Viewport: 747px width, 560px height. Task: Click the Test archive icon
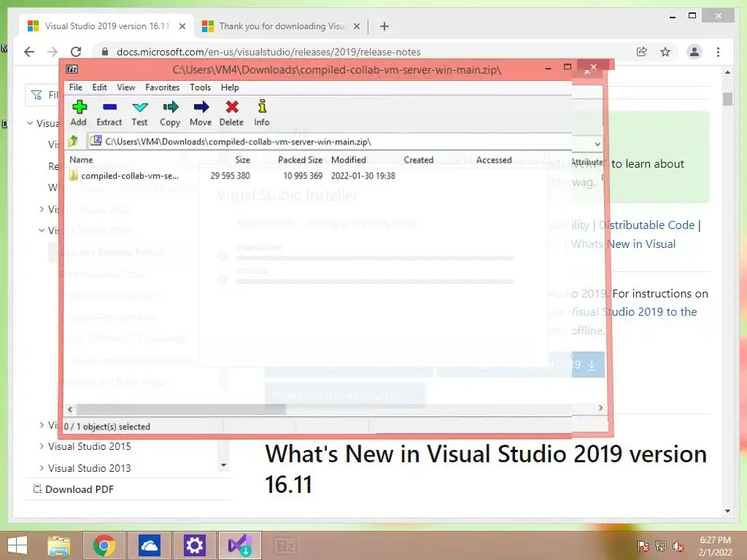(139, 113)
